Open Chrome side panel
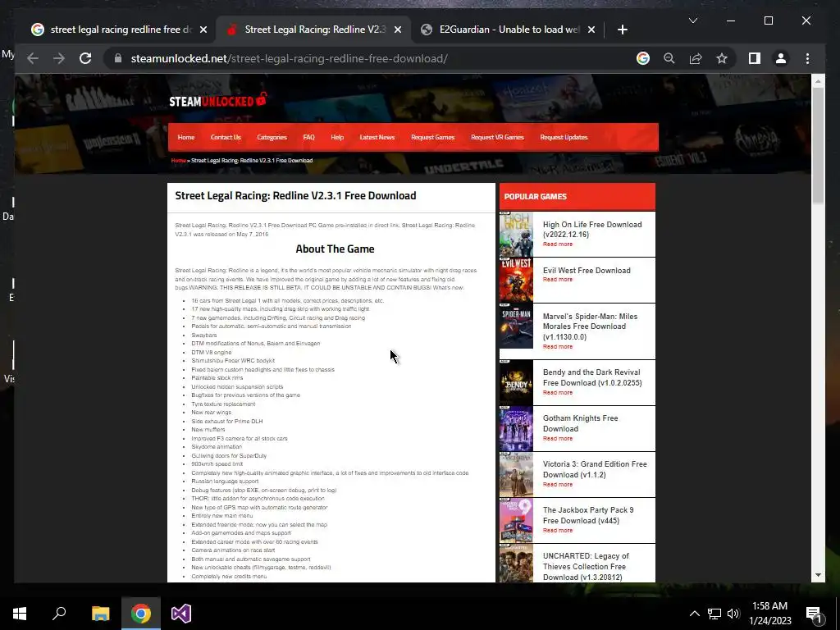The width and height of the screenshot is (840, 630). pos(755,58)
